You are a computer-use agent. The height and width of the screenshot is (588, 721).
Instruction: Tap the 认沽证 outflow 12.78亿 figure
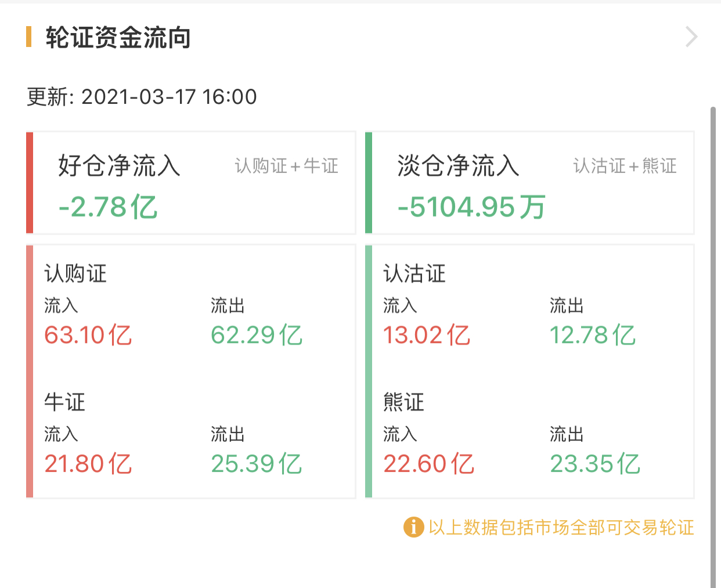(x=593, y=336)
